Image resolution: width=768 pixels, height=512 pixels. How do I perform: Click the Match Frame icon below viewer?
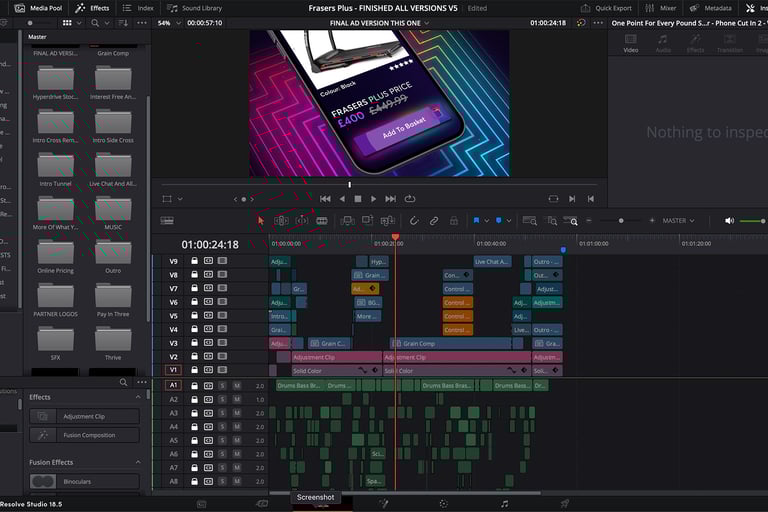pyautogui.click(x=553, y=199)
